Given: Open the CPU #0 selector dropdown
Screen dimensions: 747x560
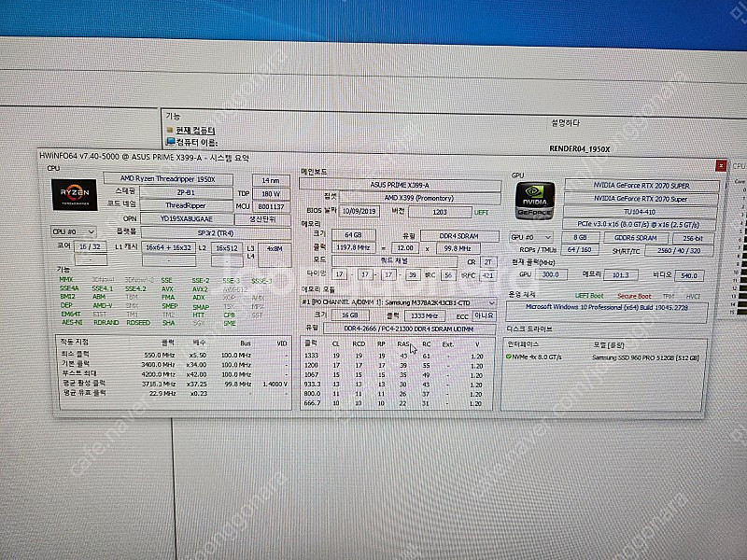Looking at the screenshot, I should [74, 231].
